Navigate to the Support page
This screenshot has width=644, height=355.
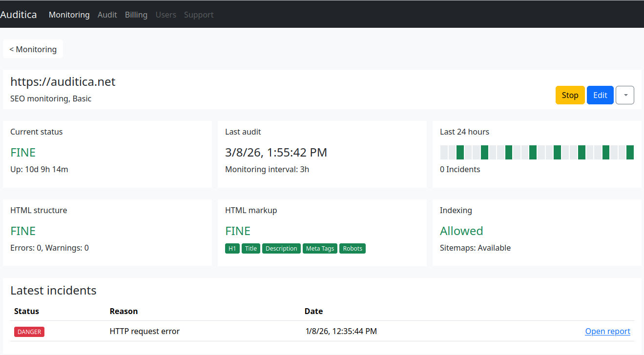coord(199,15)
